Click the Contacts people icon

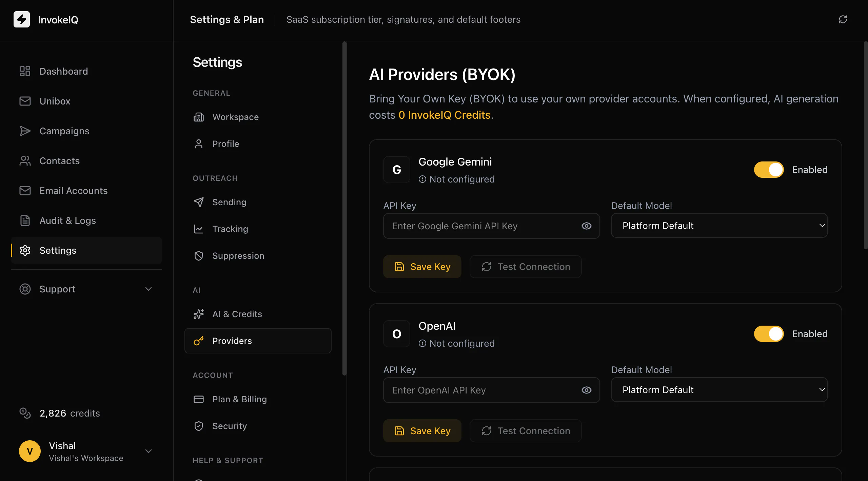click(25, 161)
